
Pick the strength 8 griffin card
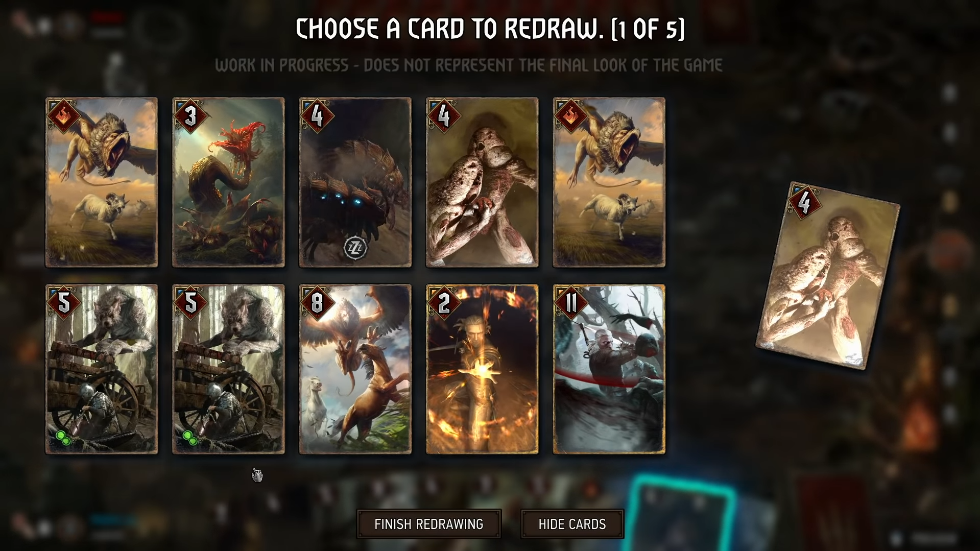point(355,369)
